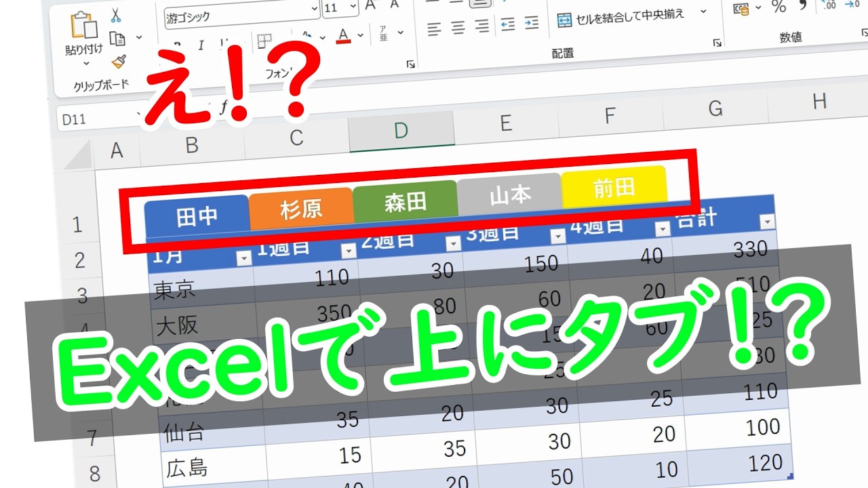Viewport: 868px width, 488px height.
Task: Click the 仙台 cell
Action: tap(212, 430)
